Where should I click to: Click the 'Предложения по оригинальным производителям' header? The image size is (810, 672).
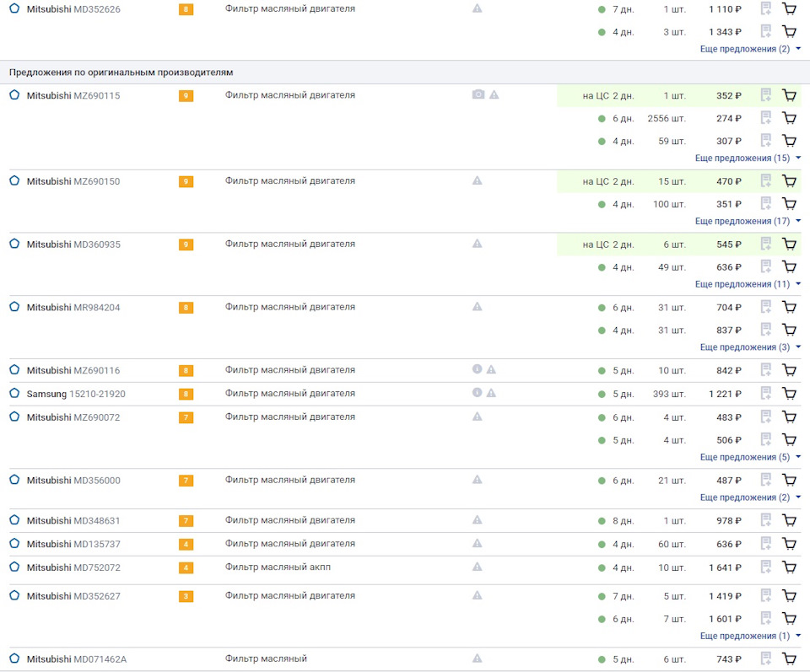tap(121, 73)
